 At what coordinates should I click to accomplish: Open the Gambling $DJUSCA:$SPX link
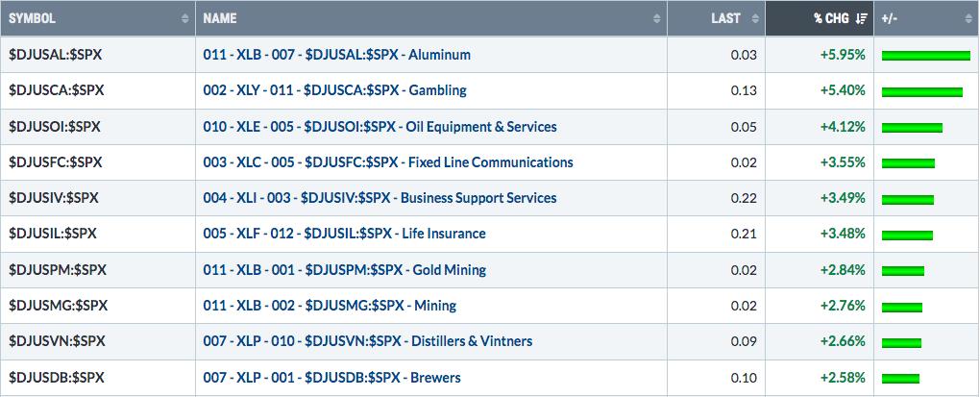tap(335, 90)
